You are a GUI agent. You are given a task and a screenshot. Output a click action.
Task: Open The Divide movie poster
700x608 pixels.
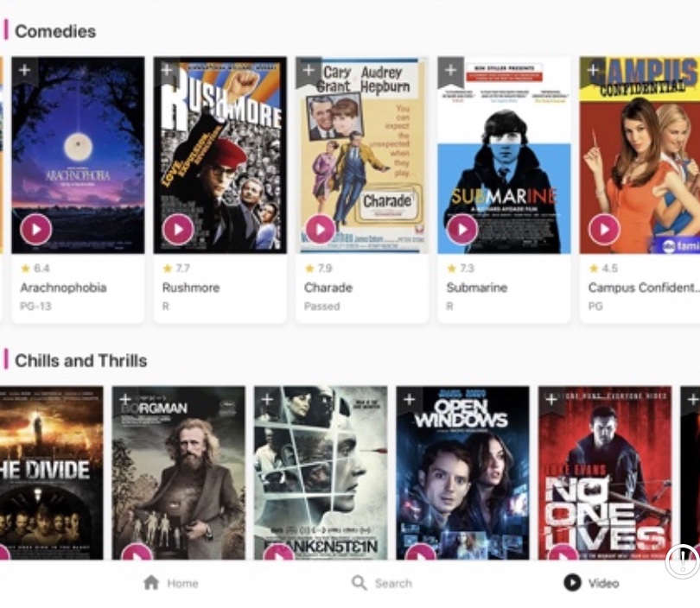pyautogui.click(x=51, y=472)
